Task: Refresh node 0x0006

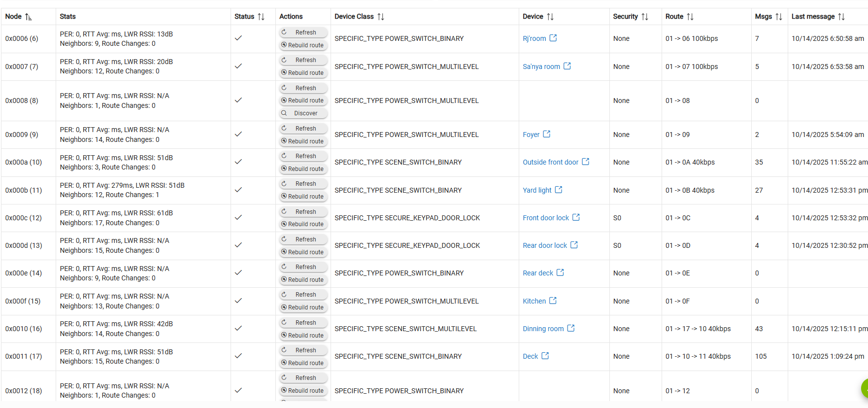Action: click(x=303, y=33)
